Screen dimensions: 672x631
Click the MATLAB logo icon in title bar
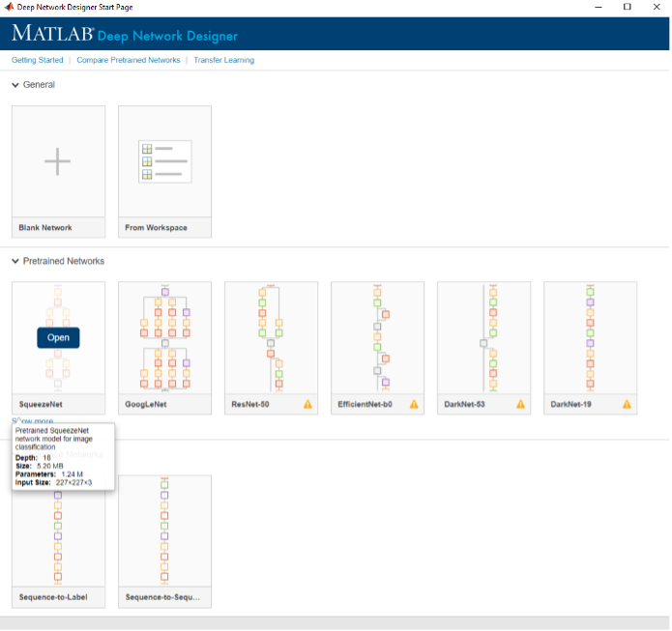9,7
